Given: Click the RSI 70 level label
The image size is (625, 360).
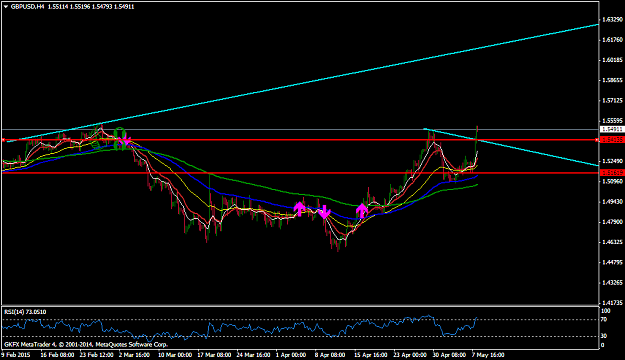Looking at the screenshot, I should [x=604, y=320].
